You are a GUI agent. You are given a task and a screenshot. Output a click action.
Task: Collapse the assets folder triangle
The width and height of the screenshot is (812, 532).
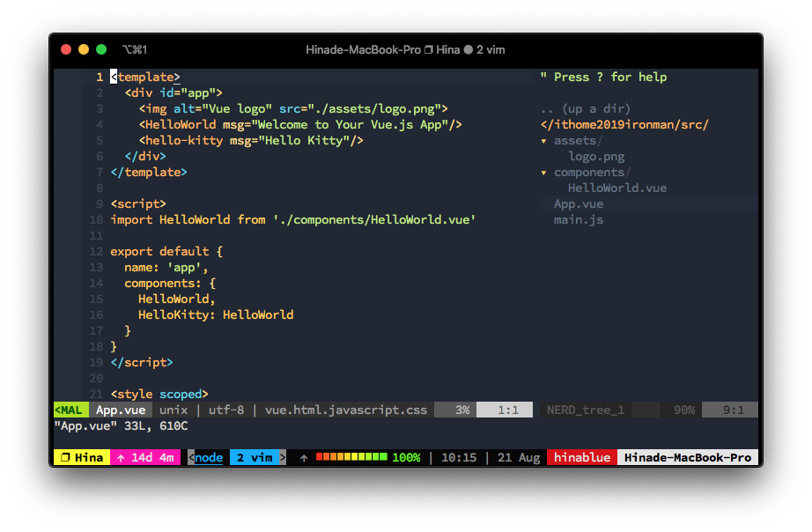point(543,141)
